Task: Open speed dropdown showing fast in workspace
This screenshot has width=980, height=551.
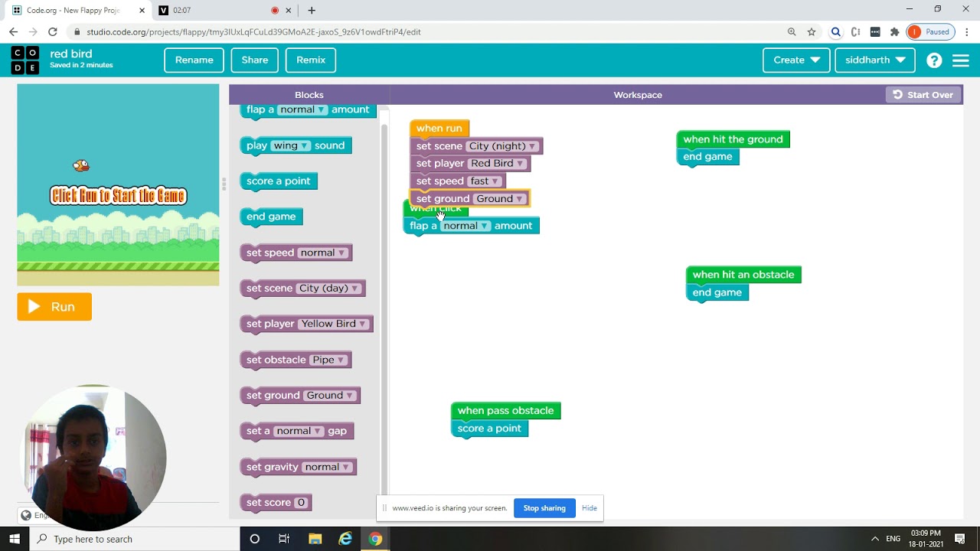Action: [485, 181]
